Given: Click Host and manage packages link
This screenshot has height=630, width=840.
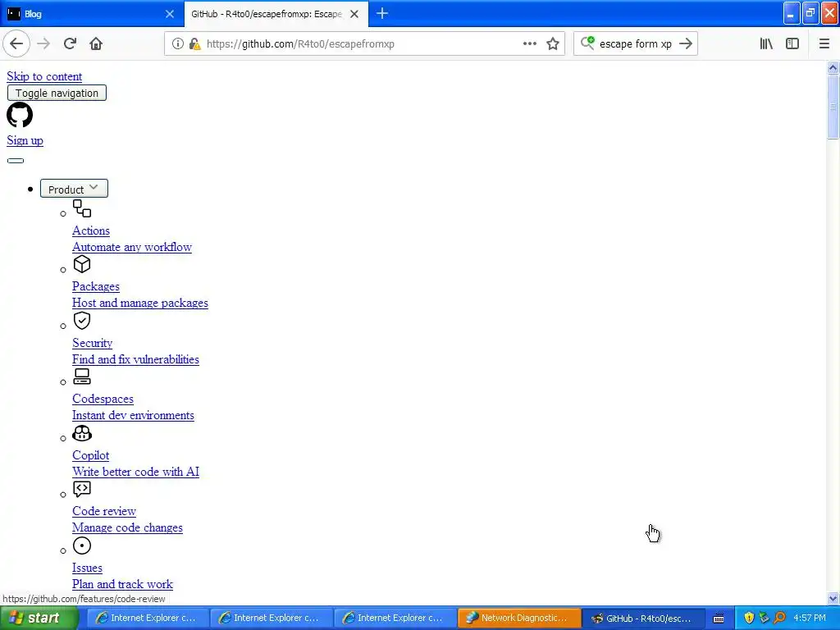Looking at the screenshot, I should [x=140, y=304].
